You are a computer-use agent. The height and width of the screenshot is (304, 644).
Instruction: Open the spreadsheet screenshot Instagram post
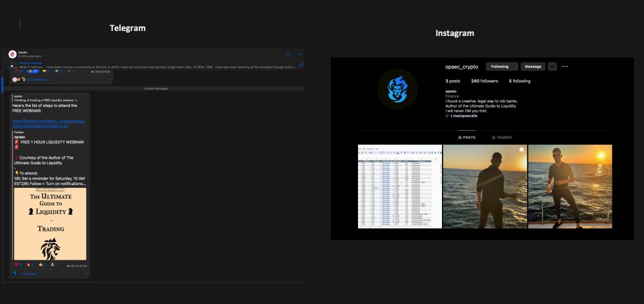[400, 186]
